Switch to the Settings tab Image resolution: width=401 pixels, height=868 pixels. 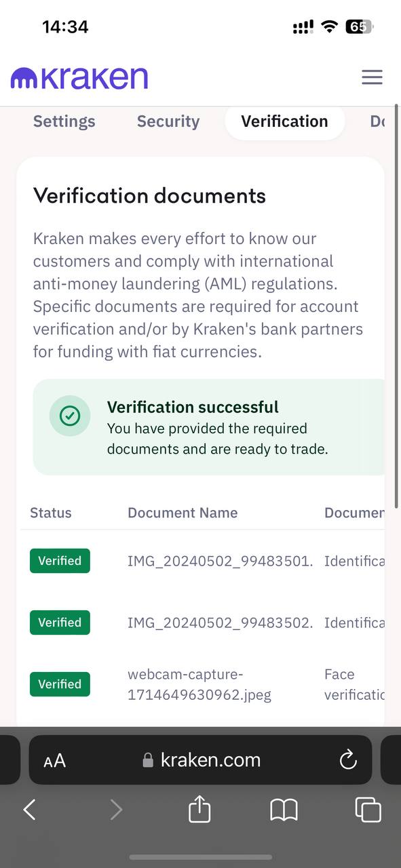pyautogui.click(x=64, y=121)
